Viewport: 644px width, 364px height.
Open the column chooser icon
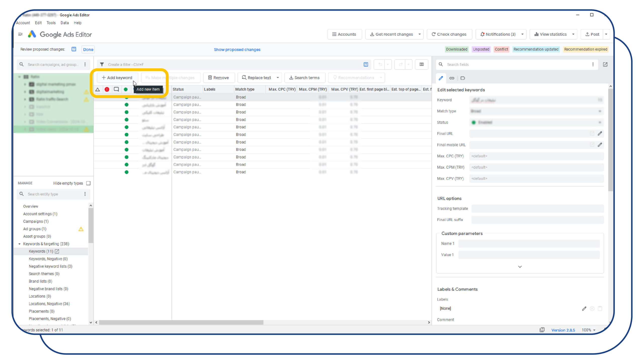pos(422,65)
